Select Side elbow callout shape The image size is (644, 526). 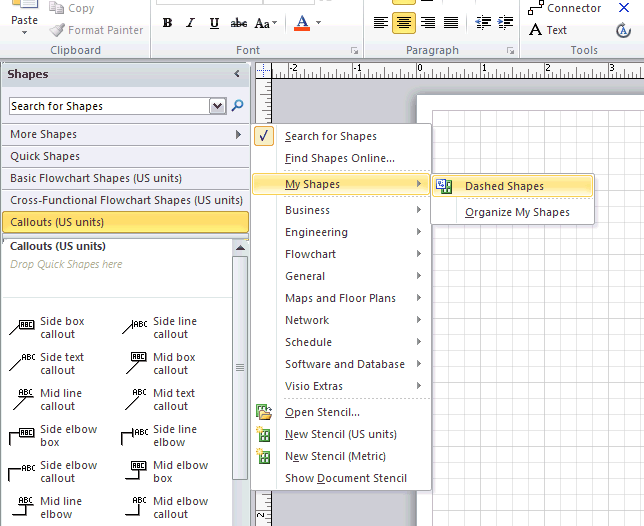point(53,471)
